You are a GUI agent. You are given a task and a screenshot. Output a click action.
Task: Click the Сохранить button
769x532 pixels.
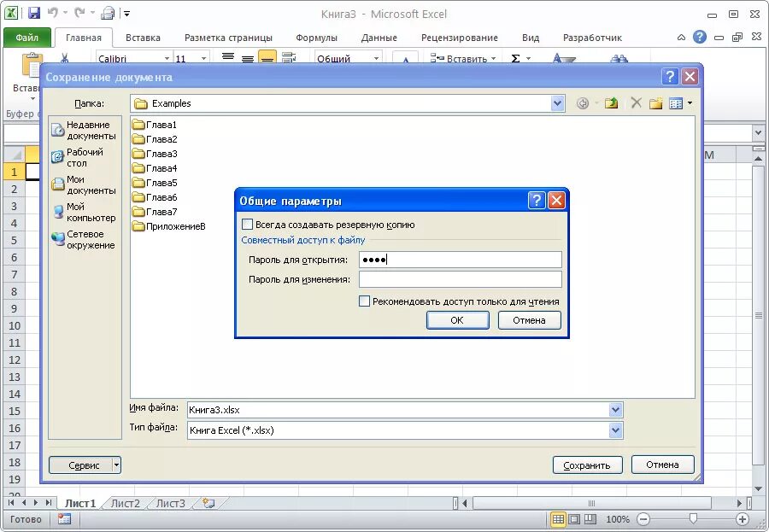point(587,465)
